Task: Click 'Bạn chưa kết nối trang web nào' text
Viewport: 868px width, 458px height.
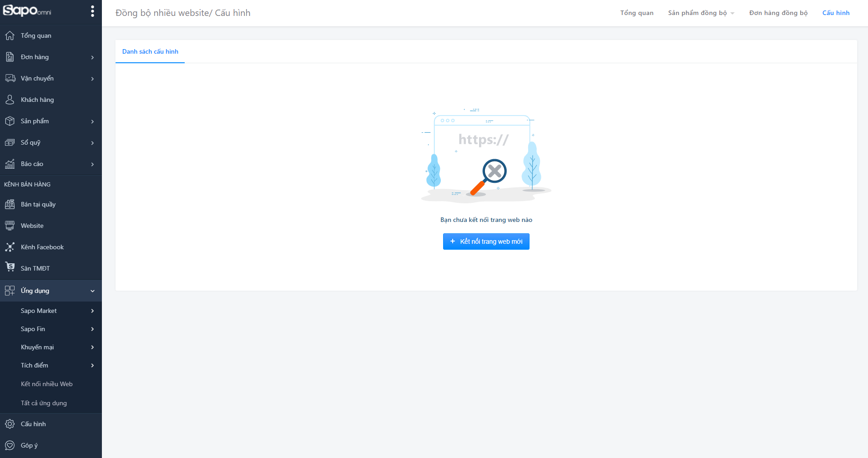Action: point(486,220)
